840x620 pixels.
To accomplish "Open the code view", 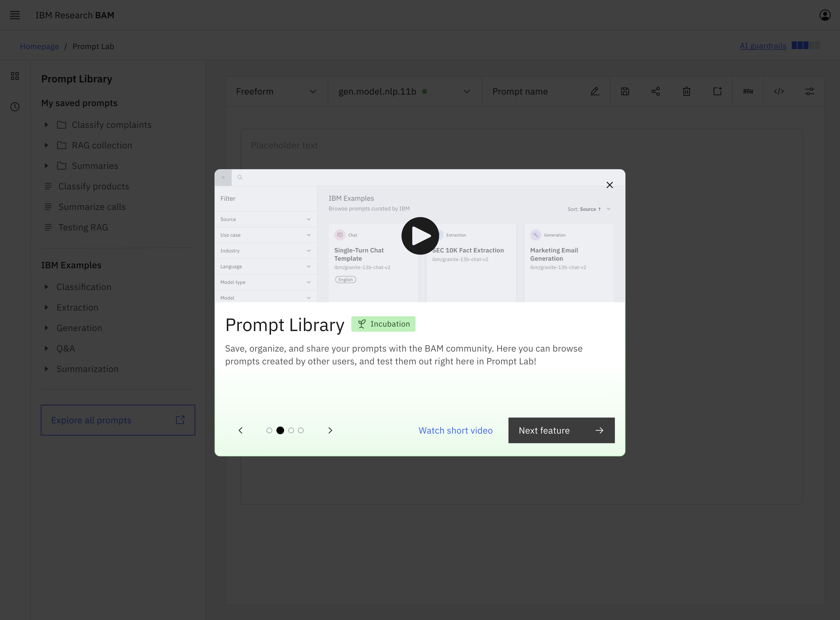I will click(x=779, y=91).
